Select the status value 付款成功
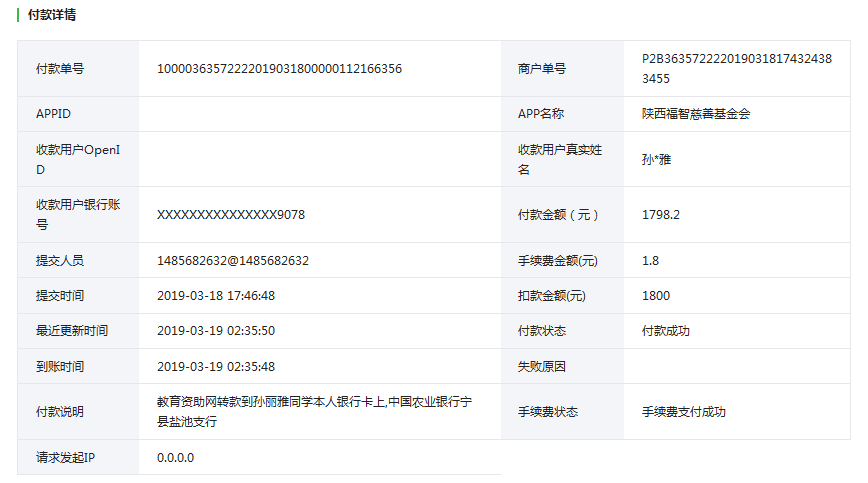The image size is (868, 483). point(665,331)
